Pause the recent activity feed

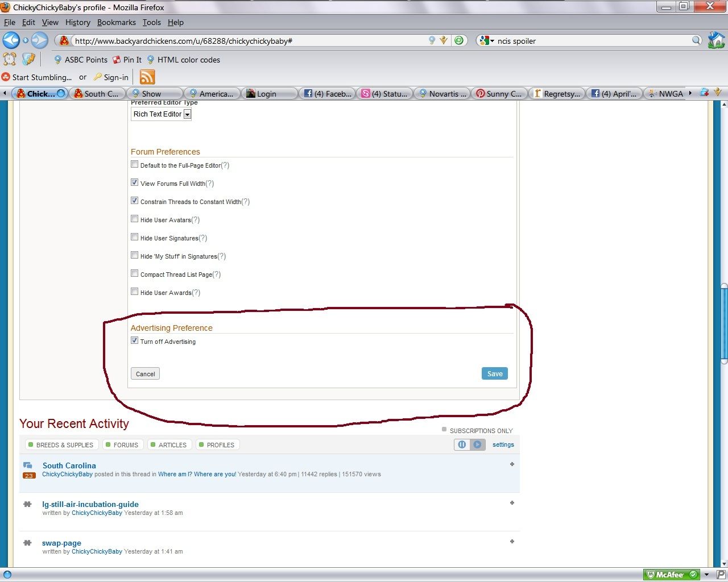click(x=462, y=445)
